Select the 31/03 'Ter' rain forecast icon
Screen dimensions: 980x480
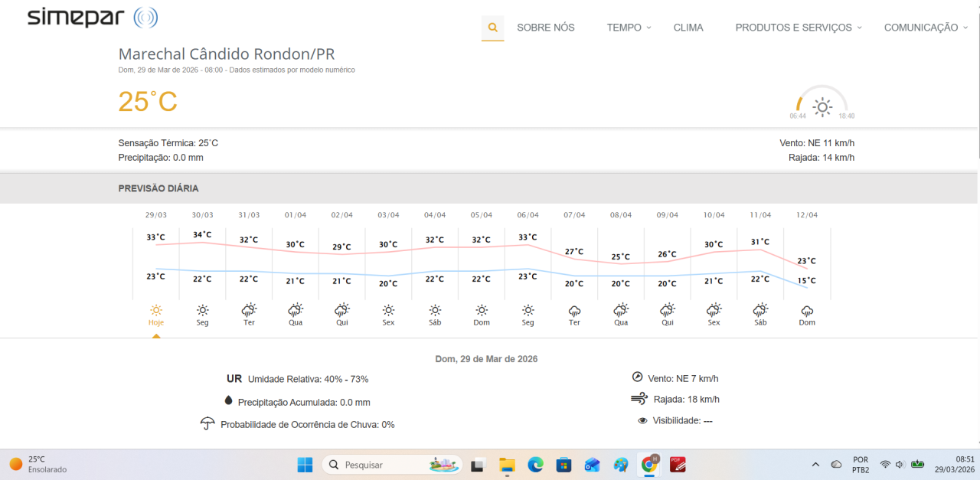click(249, 310)
